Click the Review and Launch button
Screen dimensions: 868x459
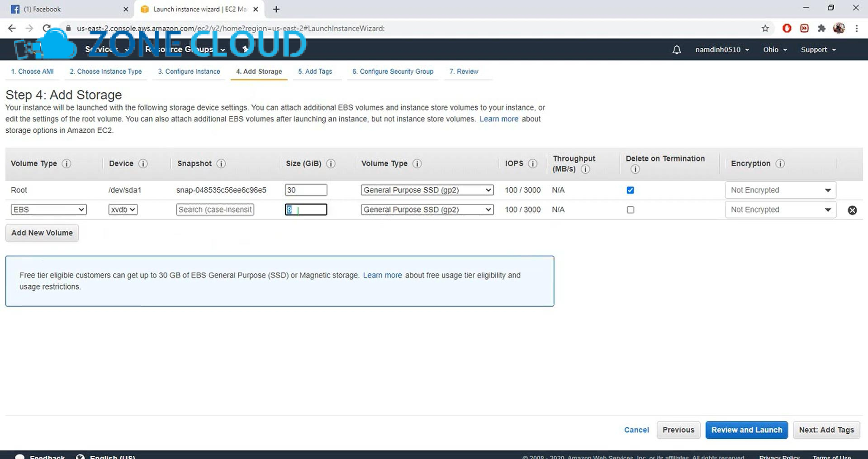pyautogui.click(x=746, y=430)
